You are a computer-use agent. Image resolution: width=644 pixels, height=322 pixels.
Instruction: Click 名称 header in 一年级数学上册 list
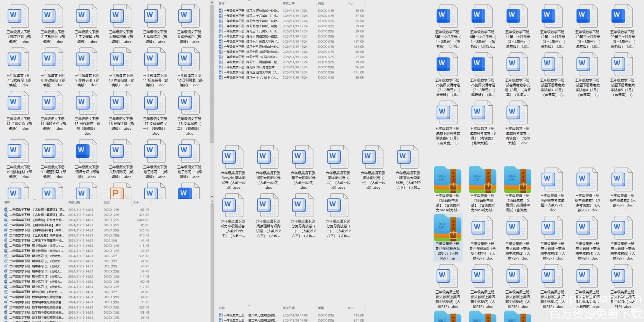click(222, 308)
